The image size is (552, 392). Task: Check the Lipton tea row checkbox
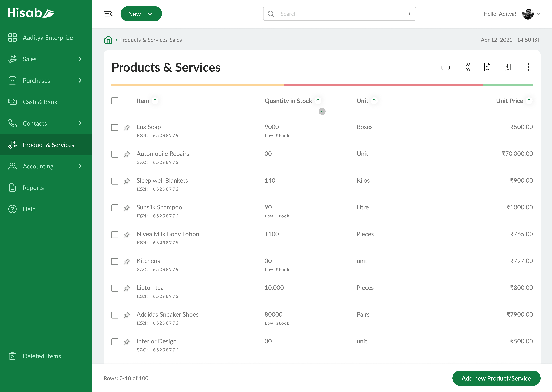tap(115, 288)
